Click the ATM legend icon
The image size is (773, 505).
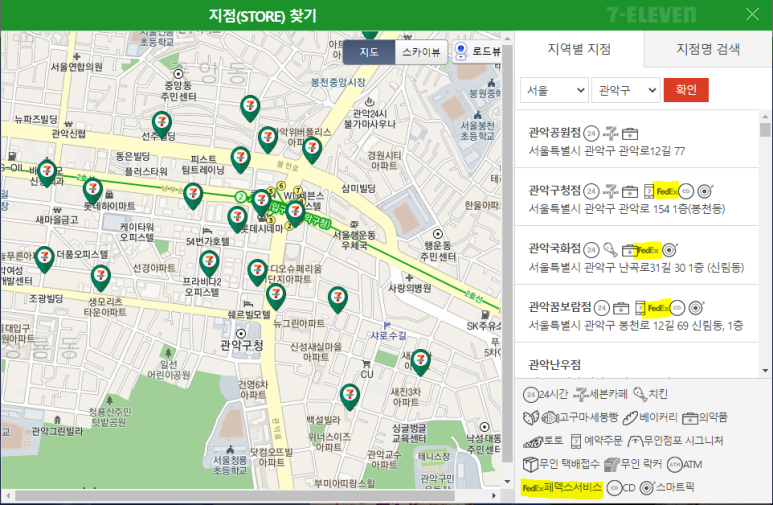click(674, 464)
